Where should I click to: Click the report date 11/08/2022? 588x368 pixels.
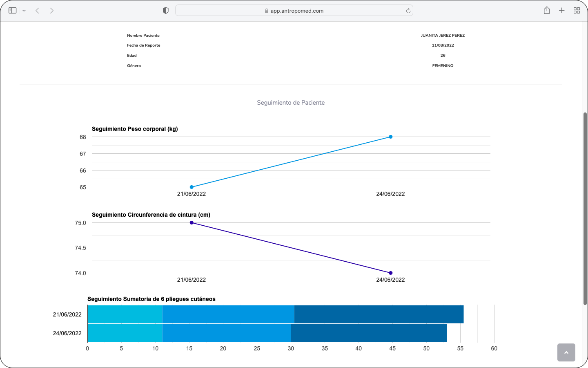(443, 45)
